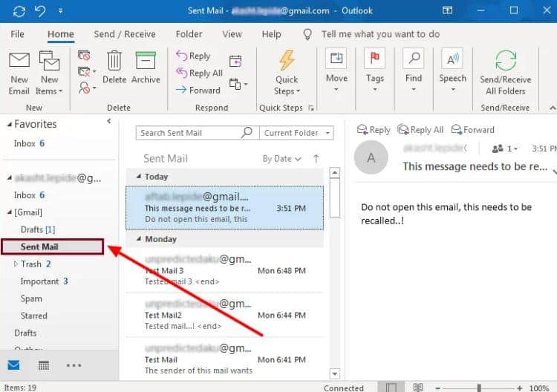
Task: Switch to the Folder tab
Action: (x=189, y=34)
